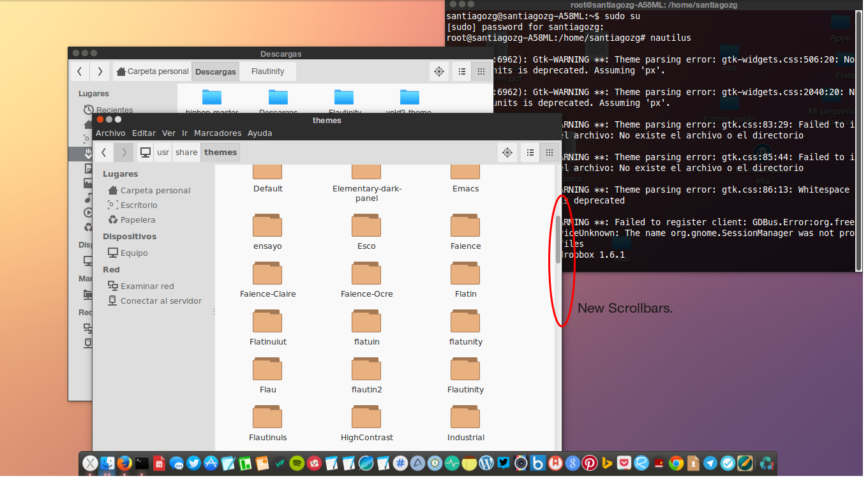Click location target icon in Descargas window
This screenshot has width=868, height=490.
[x=439, y=71]
